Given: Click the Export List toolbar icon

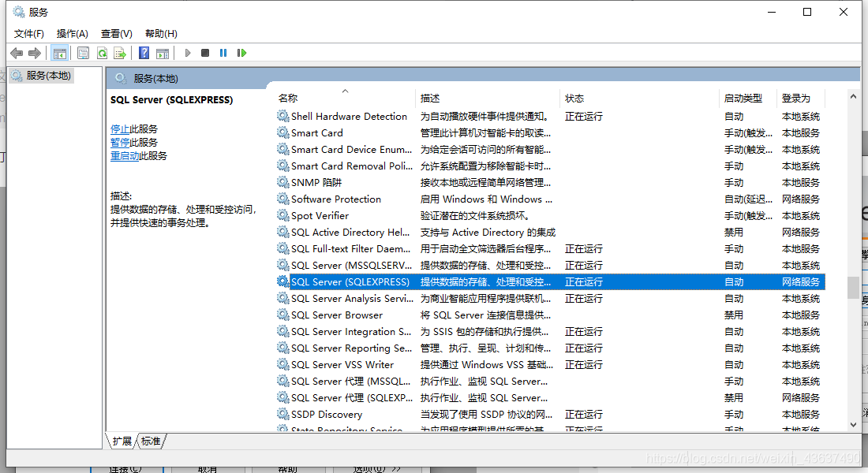Looking at the screenshot, I should pyautogui.click(x=120, y=53).
